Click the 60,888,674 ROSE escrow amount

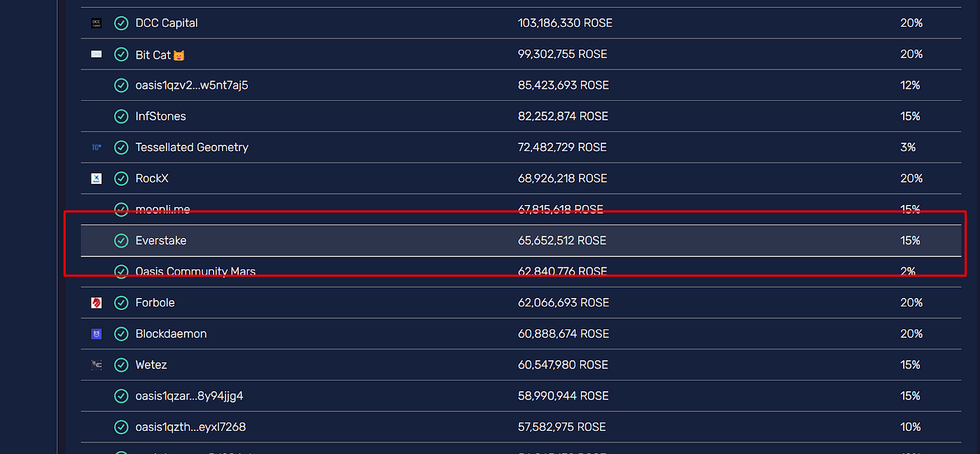(x=563, y=334)
